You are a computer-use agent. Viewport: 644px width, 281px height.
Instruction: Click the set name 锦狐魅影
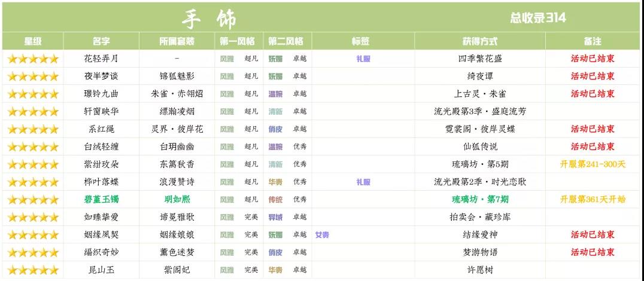coord(177,77)
